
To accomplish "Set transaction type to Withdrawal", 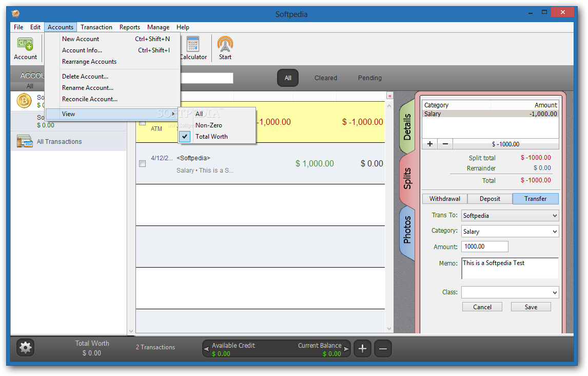I will point(445,199).
